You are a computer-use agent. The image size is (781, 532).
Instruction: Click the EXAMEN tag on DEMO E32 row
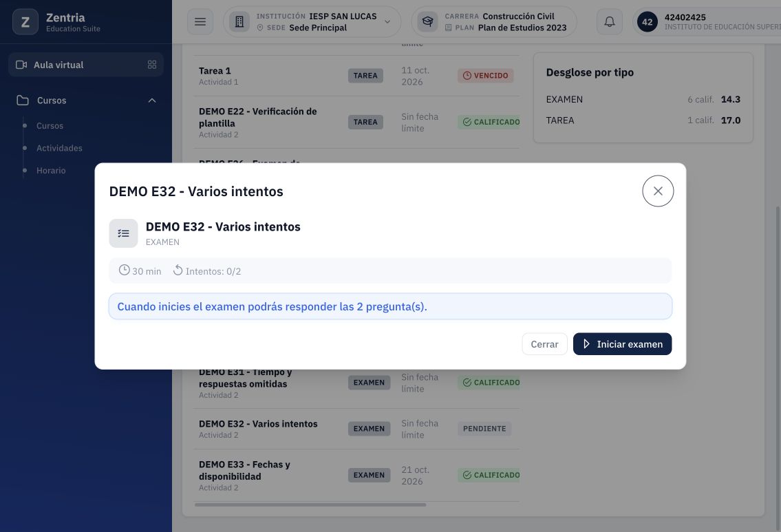(x=369, y=428)
